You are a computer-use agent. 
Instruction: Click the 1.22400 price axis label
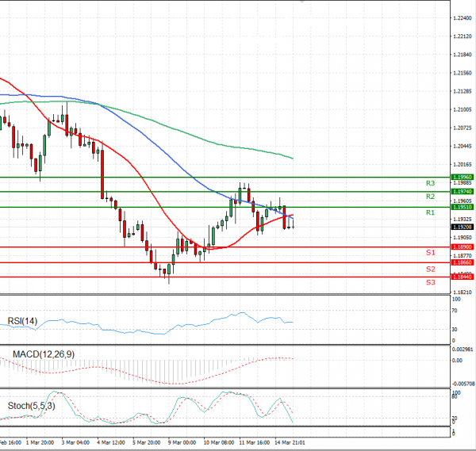[463, 18]
